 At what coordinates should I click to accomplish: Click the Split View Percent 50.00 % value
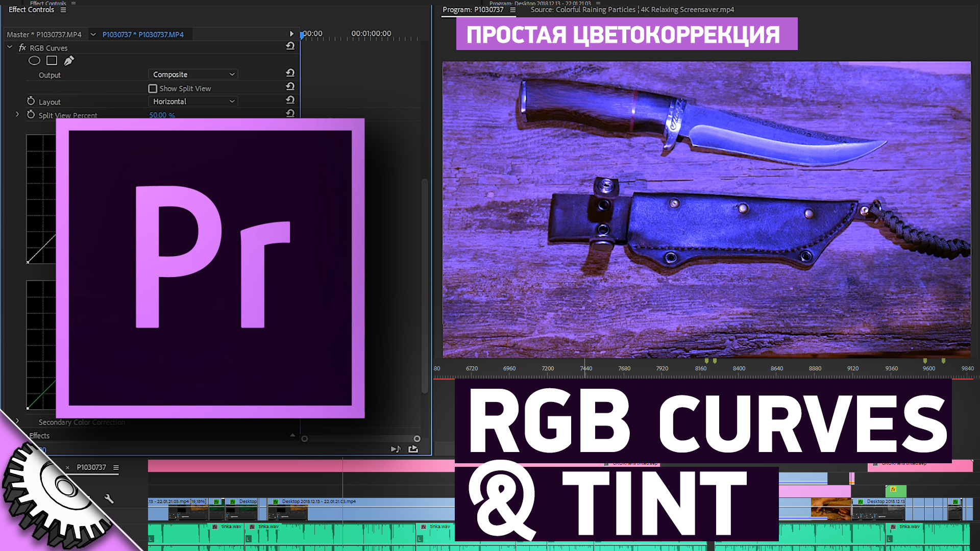click(162, 115)
